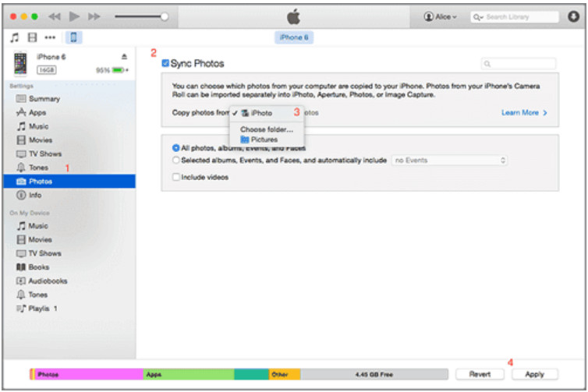Focus the photos search field
Viewport: 588px width, 392px height.
519,64
